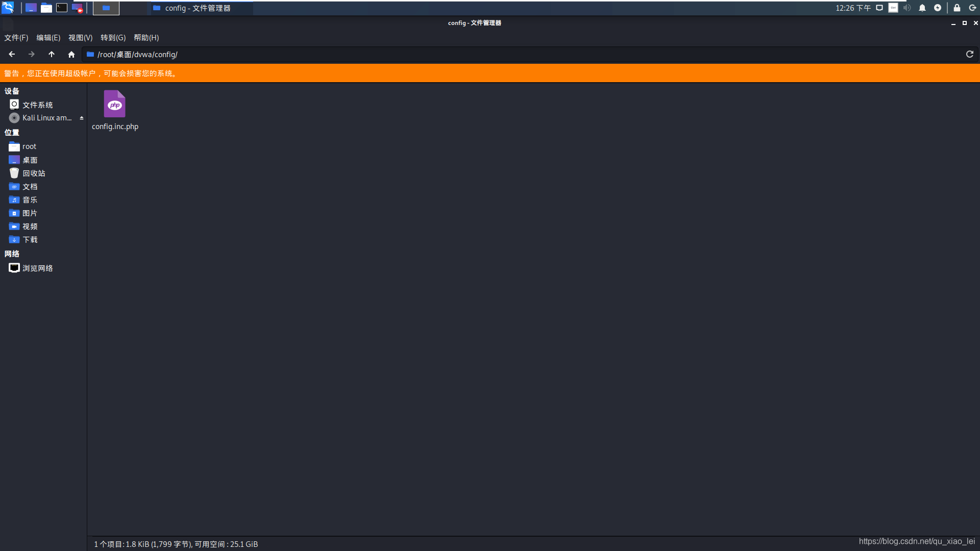Open the 帮助(H) menu
This screenshot has height=551, width=980.
tap(146, 38)
